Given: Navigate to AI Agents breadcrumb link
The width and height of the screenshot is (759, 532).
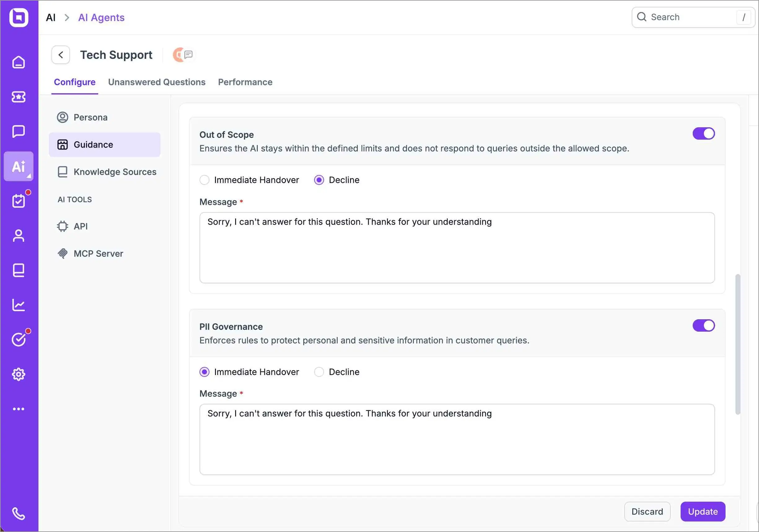Looking at the screenshot, I should coord(101,17).
